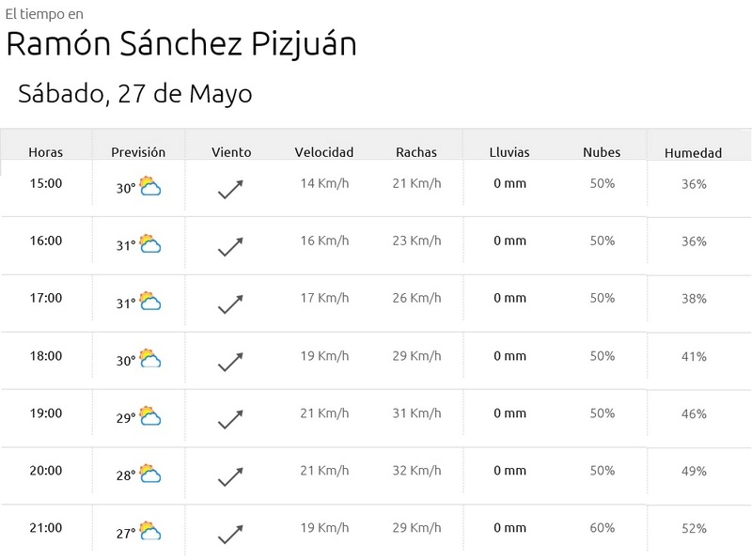Select the Humedad column header
Screen dimensions: 752x560
pos(693,153)
